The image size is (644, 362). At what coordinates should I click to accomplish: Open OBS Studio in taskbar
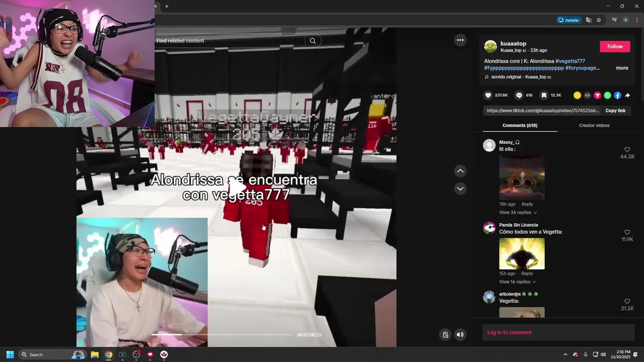click(136, 354)
